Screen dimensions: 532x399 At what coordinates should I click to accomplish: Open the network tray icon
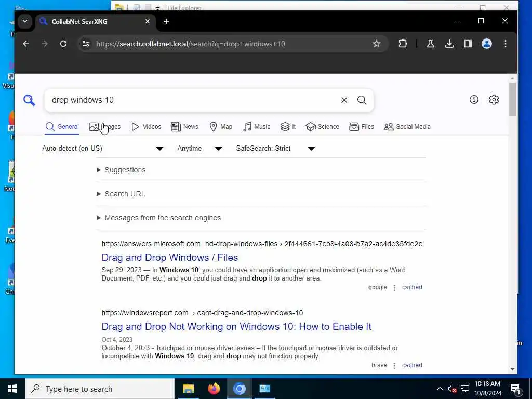[465, 389]
